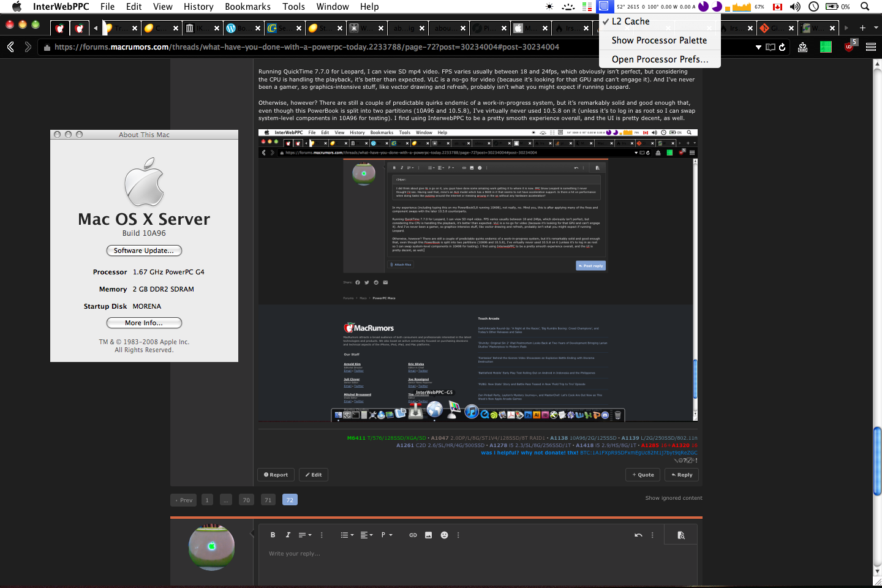The image size is (882, 588).
Task: Open the Tools menu
Action: click(293, 6)
